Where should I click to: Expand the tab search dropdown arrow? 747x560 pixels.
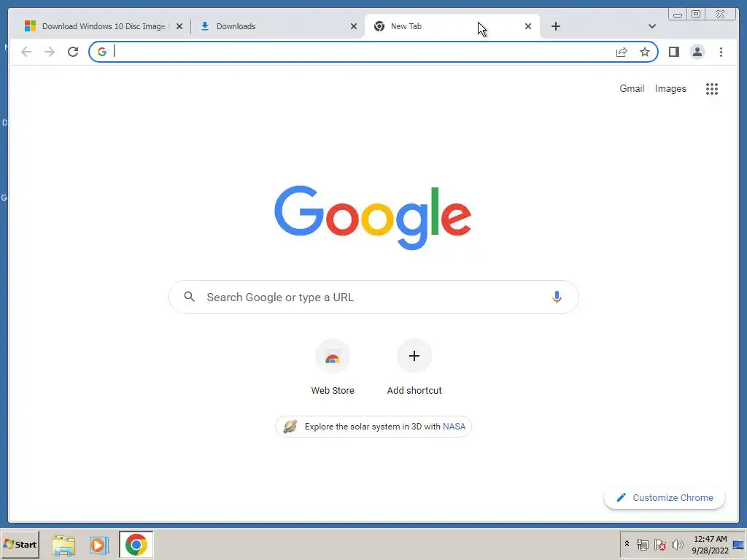651,26
